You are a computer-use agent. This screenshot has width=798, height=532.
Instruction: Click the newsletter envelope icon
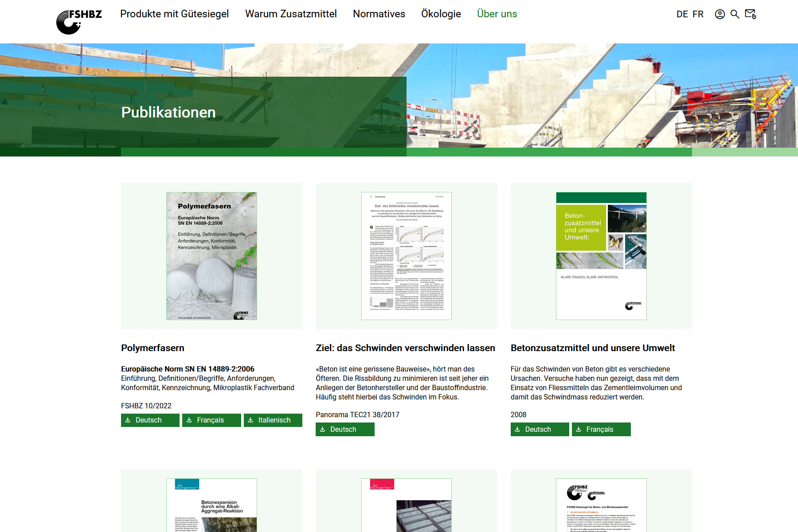click(x=750, y=14)
